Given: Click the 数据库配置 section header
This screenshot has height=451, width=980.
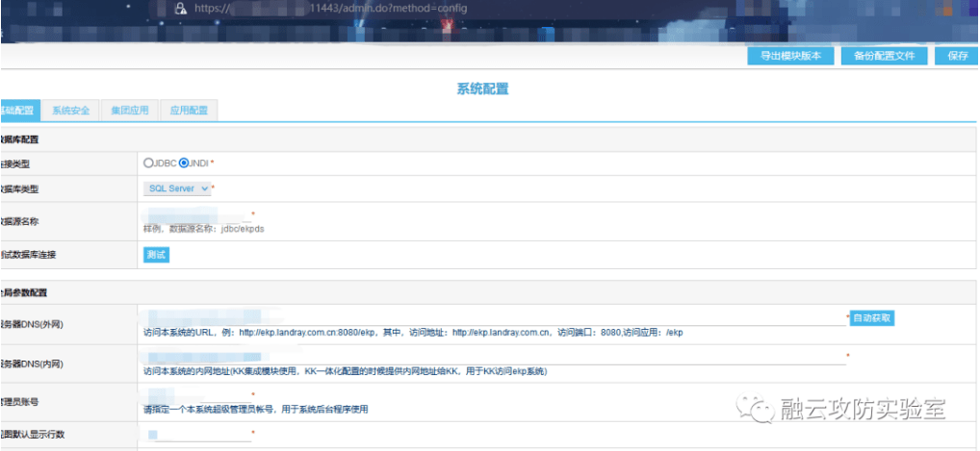Looking at the screenshot, I should [21, 140].
